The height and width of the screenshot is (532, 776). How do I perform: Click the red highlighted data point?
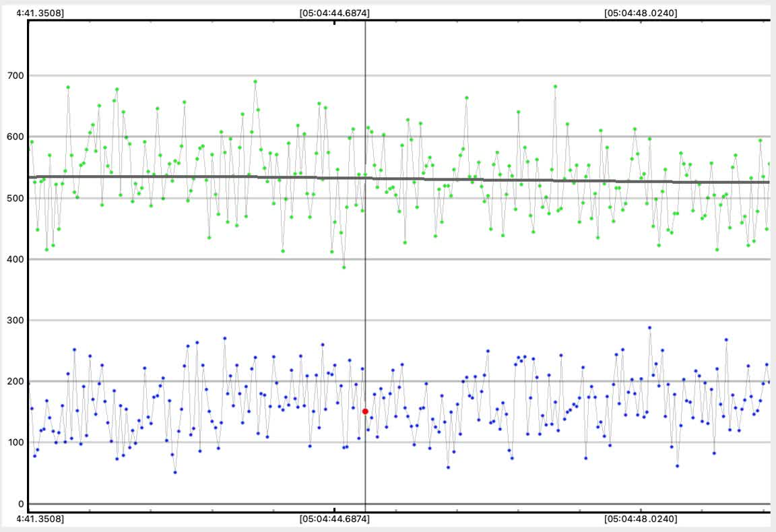365,411
